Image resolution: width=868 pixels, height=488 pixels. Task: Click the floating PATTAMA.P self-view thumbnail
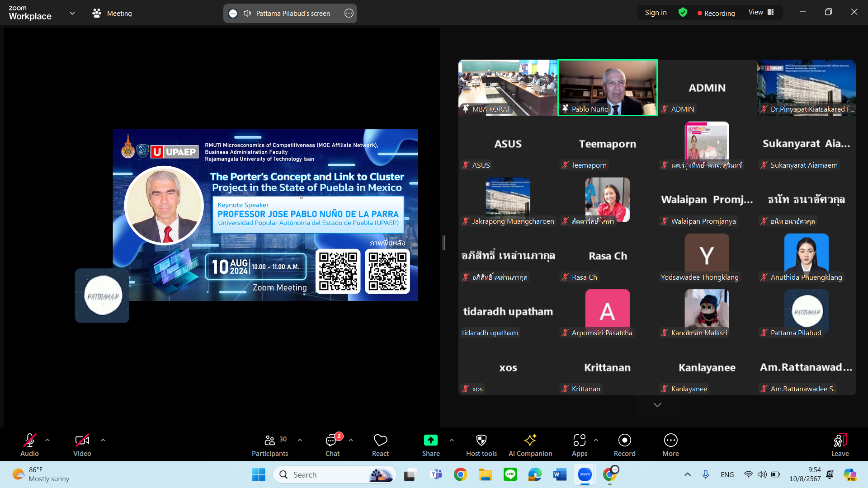tap(102, 296)
